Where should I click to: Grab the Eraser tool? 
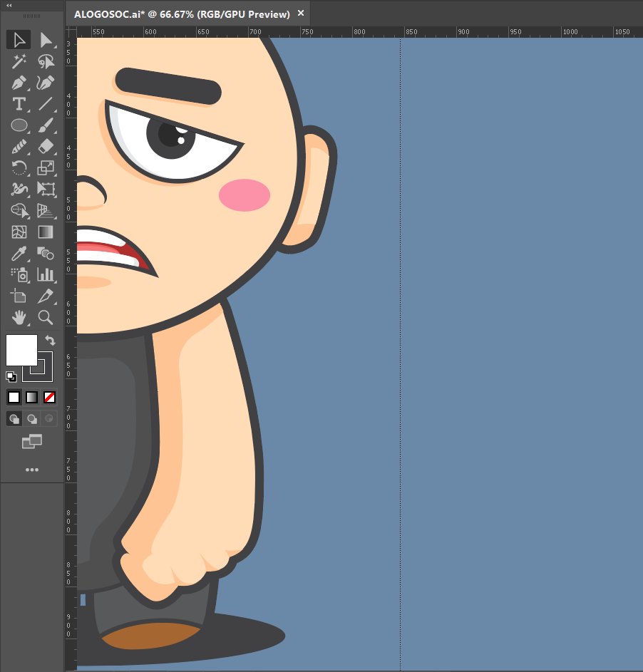(47, 147)
